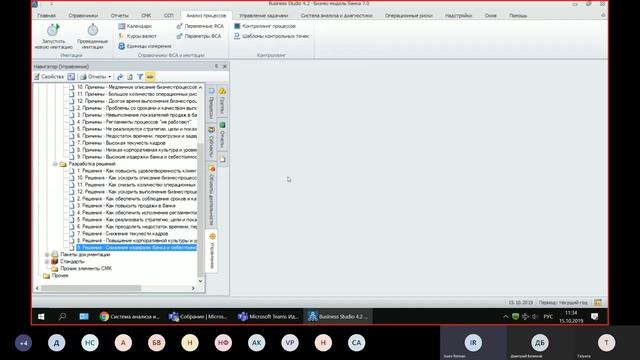Switch to СМК ribbon tab

[146, 16]
